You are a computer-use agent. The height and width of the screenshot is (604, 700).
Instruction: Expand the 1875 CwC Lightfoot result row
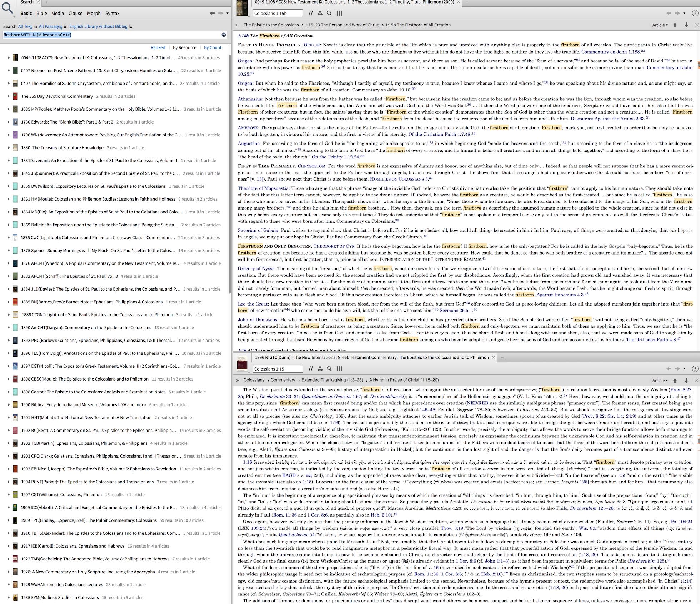coord(9,237)
